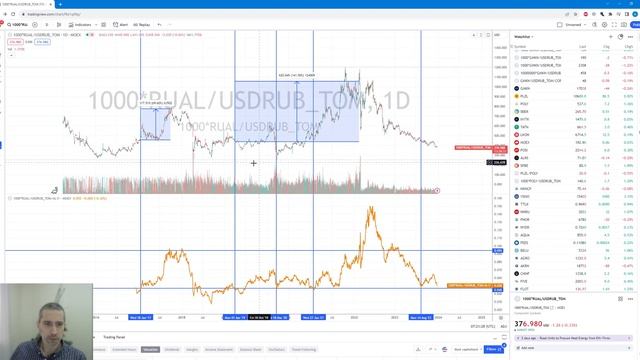Select PLZL row in watchlist

pos(573,96)
